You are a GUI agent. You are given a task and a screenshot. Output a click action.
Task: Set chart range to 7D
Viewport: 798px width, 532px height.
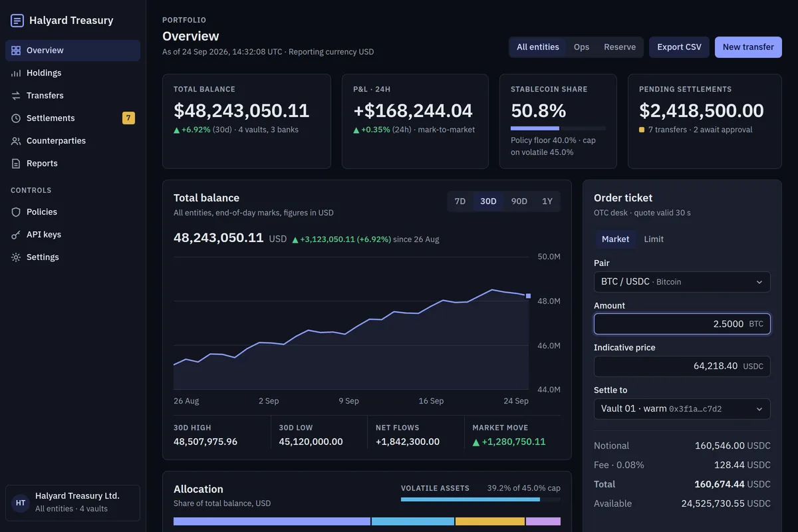(x=460, y=201)
